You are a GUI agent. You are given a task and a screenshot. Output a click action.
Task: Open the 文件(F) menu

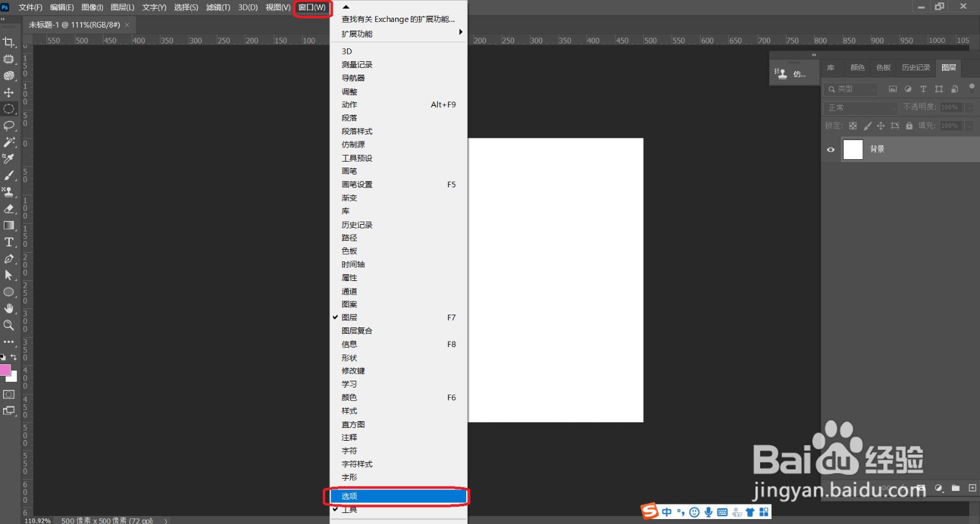pos(31,7)
